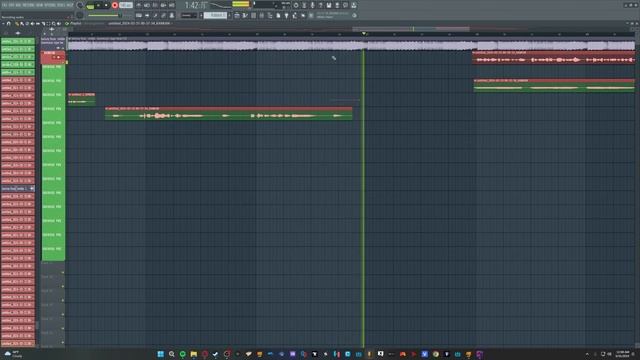Open the PATTERNS menu

(28, 5)
